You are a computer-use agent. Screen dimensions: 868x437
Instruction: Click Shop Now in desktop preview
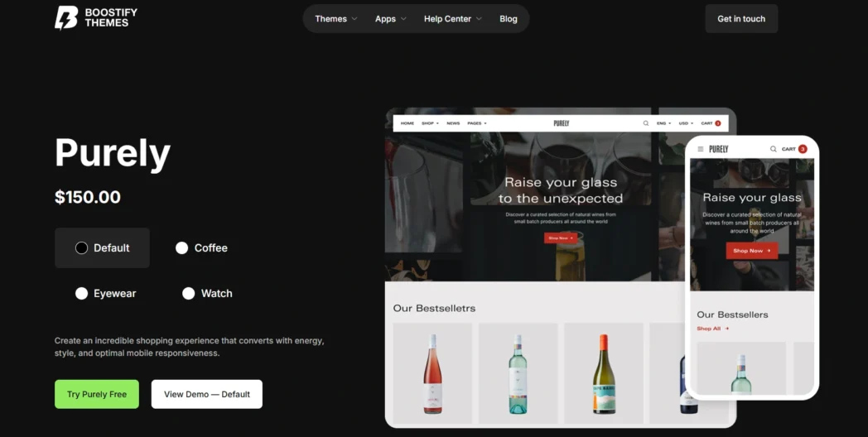pos(560,238)
